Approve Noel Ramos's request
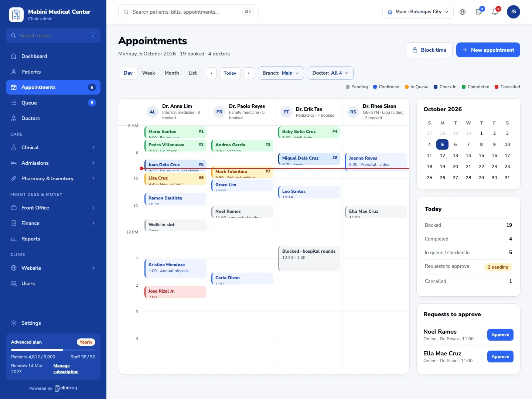This screenshot has width=532, height=399. click(x=500, y=335)
